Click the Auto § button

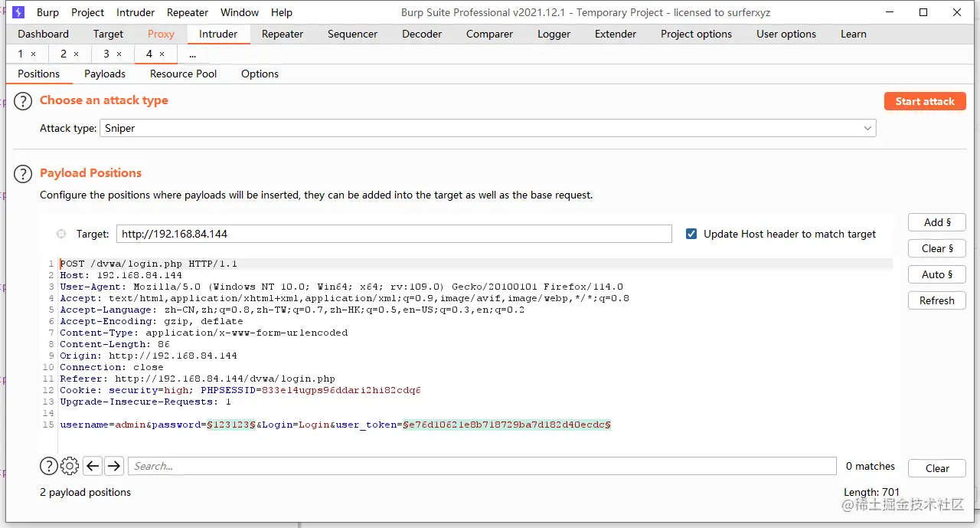pos(937,274)
